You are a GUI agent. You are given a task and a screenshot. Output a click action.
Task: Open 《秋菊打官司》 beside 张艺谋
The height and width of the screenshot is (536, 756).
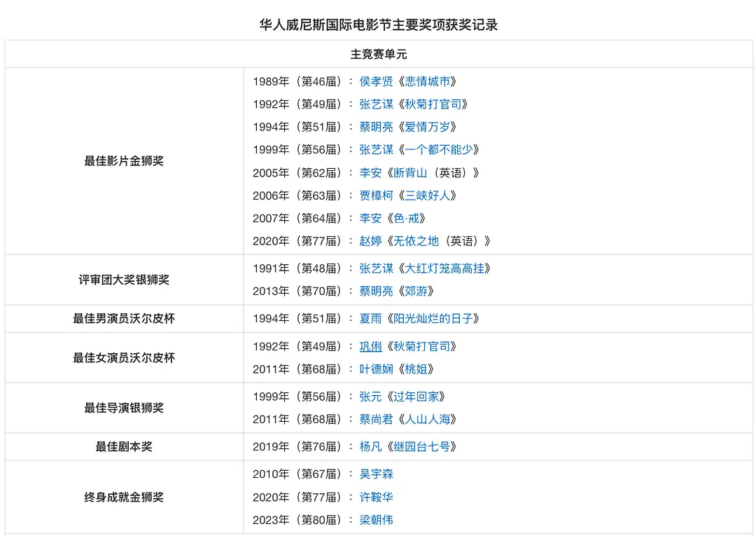pos(433,104)
